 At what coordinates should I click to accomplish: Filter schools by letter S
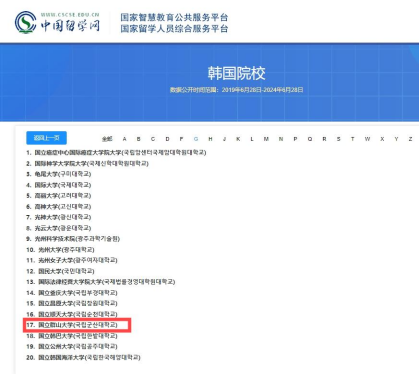click(x=338, y=139)
